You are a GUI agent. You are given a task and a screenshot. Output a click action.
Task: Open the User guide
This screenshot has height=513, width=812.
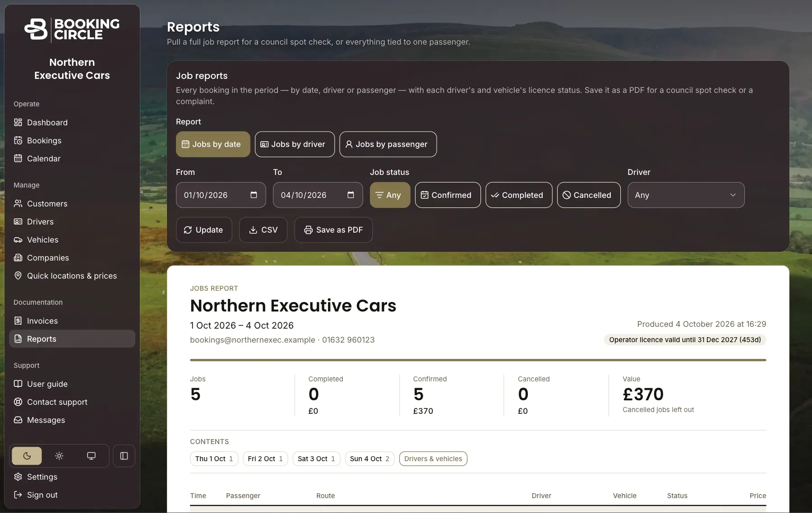click(x=72, y=384)
